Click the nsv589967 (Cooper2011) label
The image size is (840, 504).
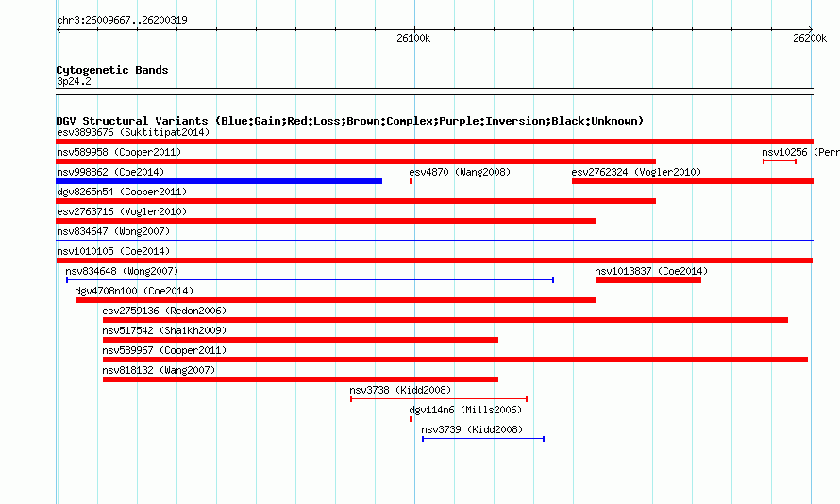click(x=164, y=350)
